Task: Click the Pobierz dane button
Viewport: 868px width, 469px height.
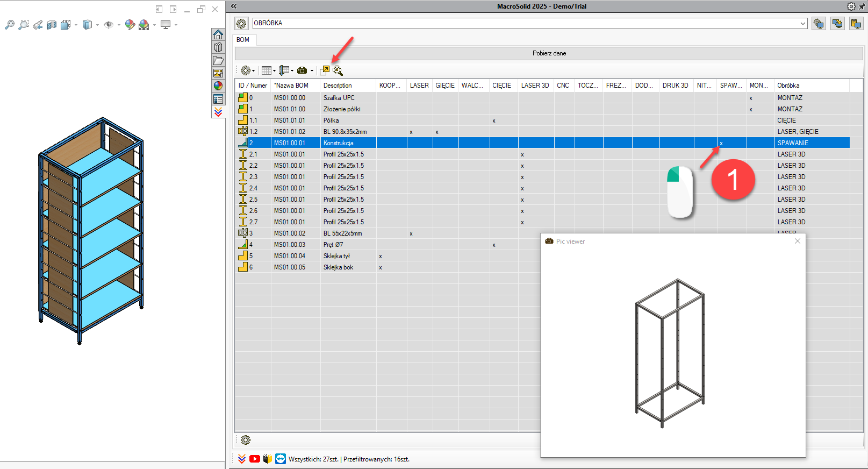Action: tap(549, 53)
